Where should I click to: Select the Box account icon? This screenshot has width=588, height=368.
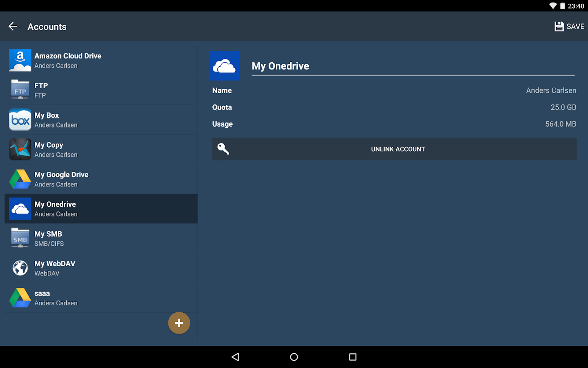(20, 119)
